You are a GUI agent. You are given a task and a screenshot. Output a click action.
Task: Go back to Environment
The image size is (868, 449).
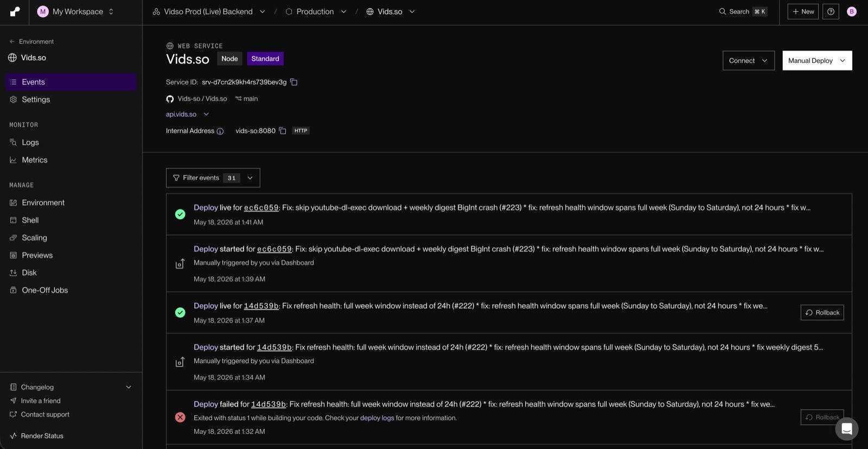tap(31, 42)
